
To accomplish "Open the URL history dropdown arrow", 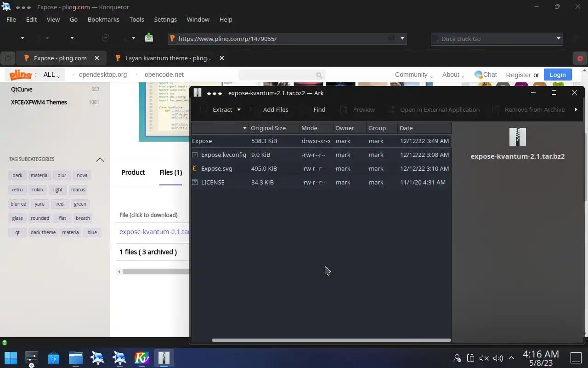I will tap(402, 39).
